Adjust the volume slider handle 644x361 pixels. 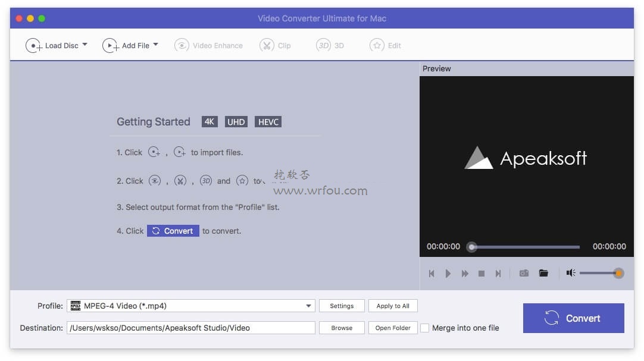pos(618,273)
